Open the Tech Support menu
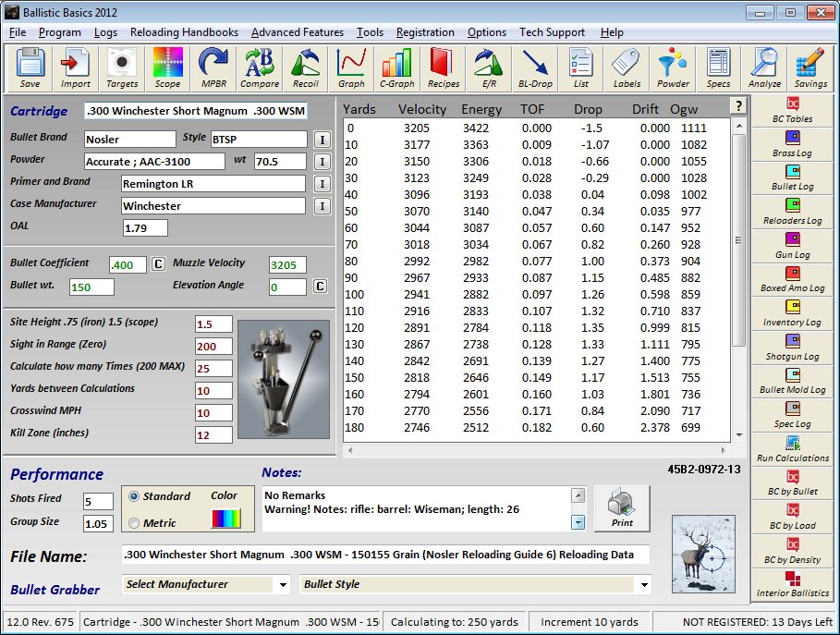 [x=552, y=32]
